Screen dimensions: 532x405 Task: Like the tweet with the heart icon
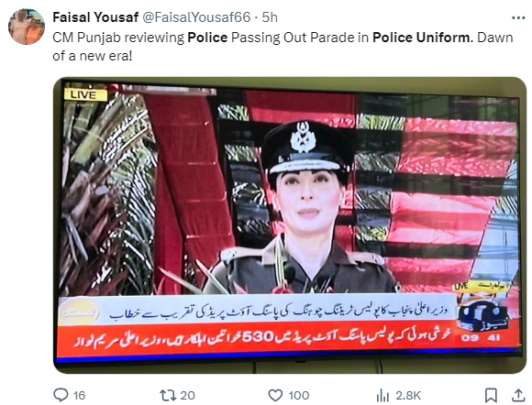coord(275,395)
